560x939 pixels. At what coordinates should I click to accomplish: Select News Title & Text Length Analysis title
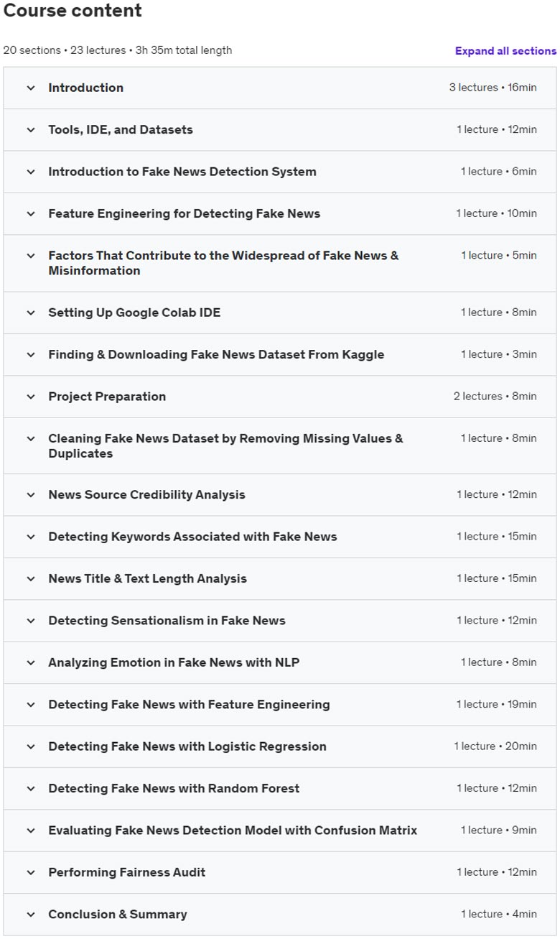point(147,578)
